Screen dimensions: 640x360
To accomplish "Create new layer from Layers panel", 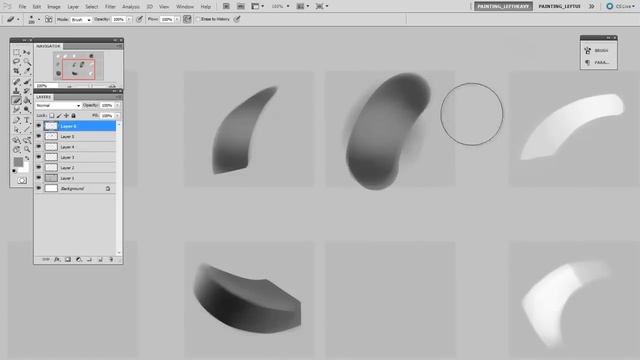I will pos(100,260).
